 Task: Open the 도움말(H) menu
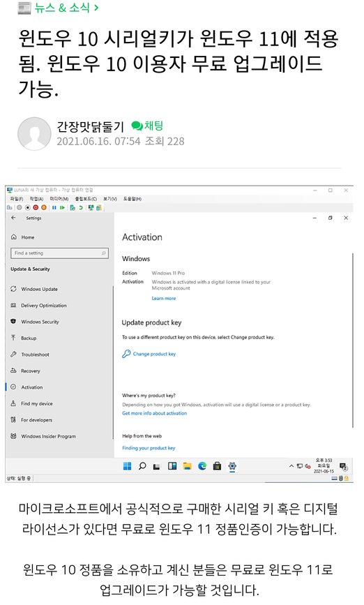click(132, 199)
